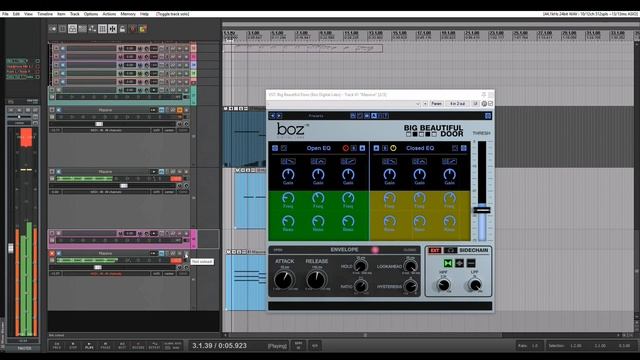Click the '4 in 2 out' routing button

pos(457,104)
